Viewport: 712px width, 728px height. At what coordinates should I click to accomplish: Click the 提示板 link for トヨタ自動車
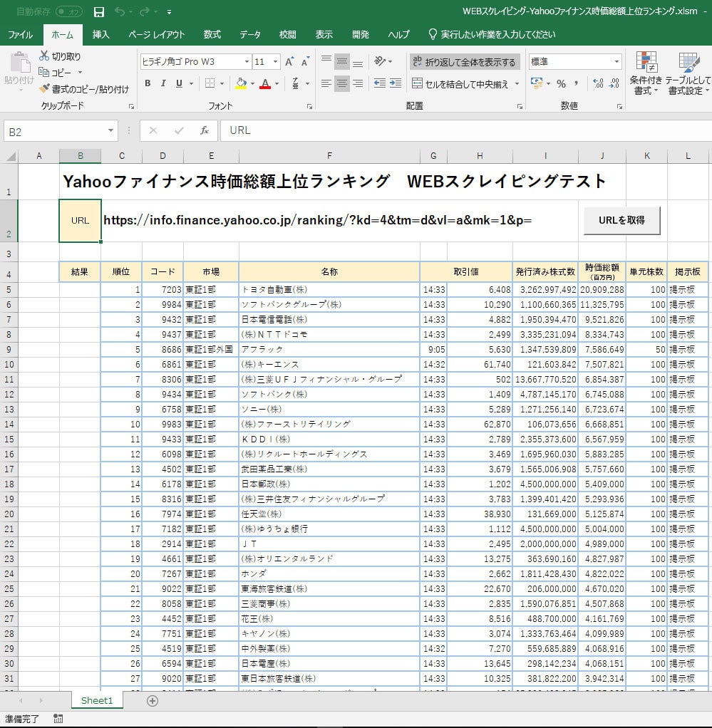pos(682,290)
